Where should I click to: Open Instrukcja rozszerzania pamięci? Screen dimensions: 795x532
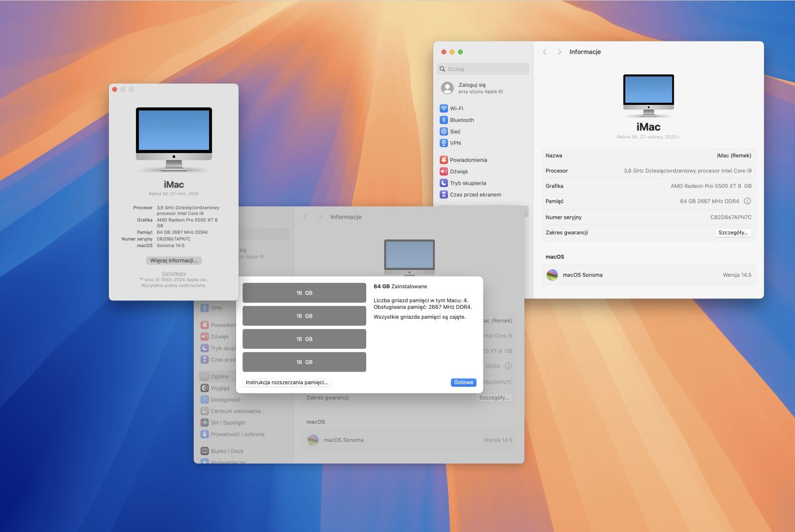coord(287,382)
